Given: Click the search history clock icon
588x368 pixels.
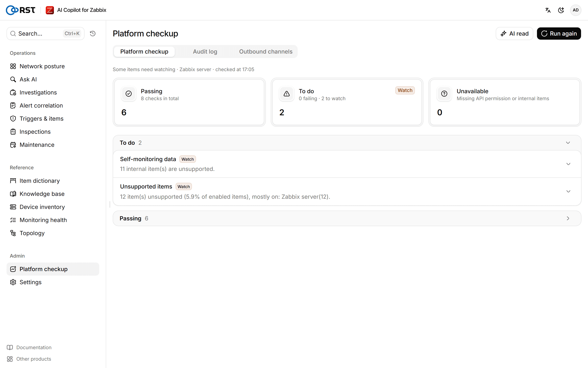Looking at the screenshot, I should (x=92, y=33).
